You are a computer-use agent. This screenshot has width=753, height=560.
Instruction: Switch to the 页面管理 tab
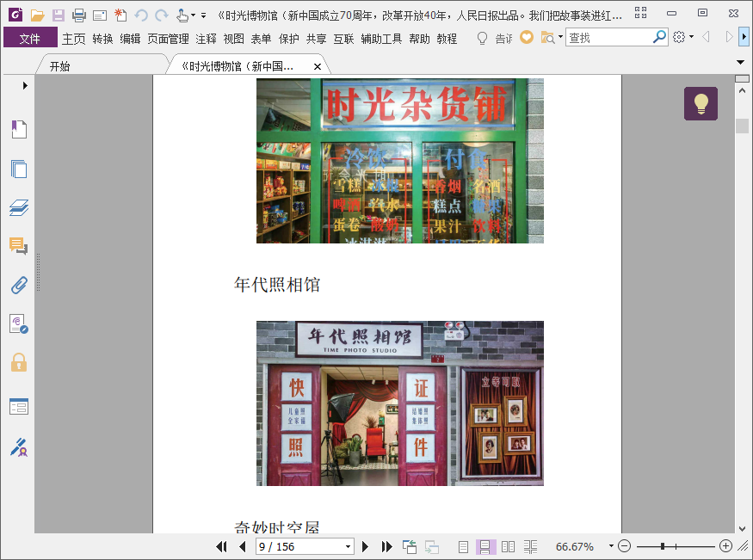(x=168, y=39)
